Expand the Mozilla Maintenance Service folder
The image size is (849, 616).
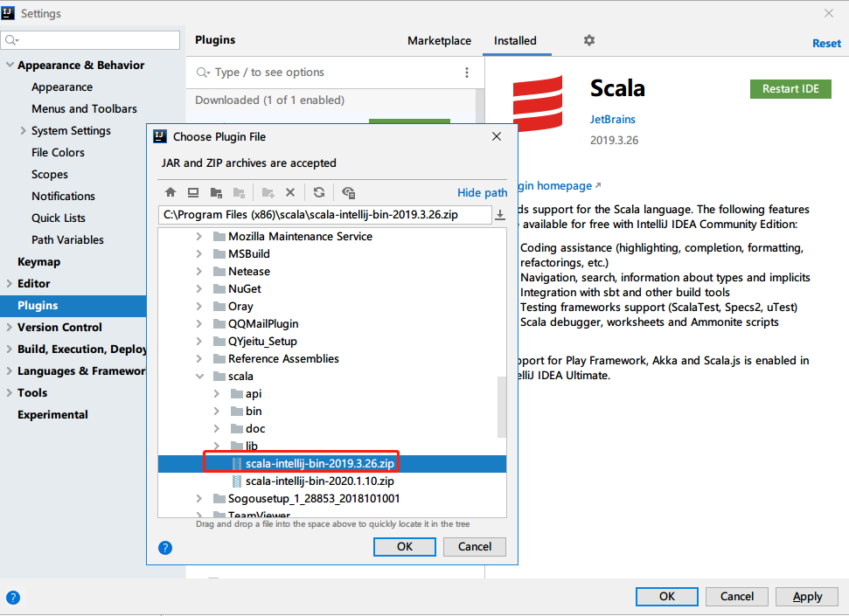(199, 237)
